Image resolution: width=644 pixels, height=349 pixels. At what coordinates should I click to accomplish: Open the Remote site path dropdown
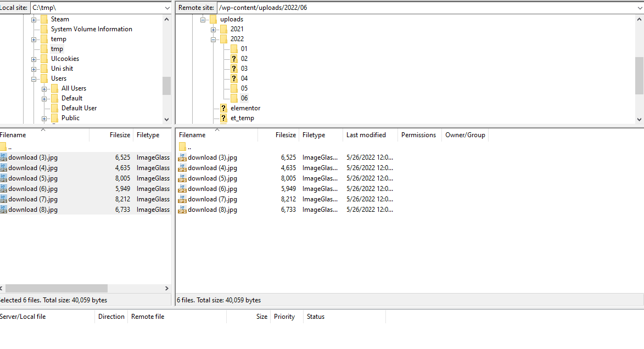[x=640, y=8]
